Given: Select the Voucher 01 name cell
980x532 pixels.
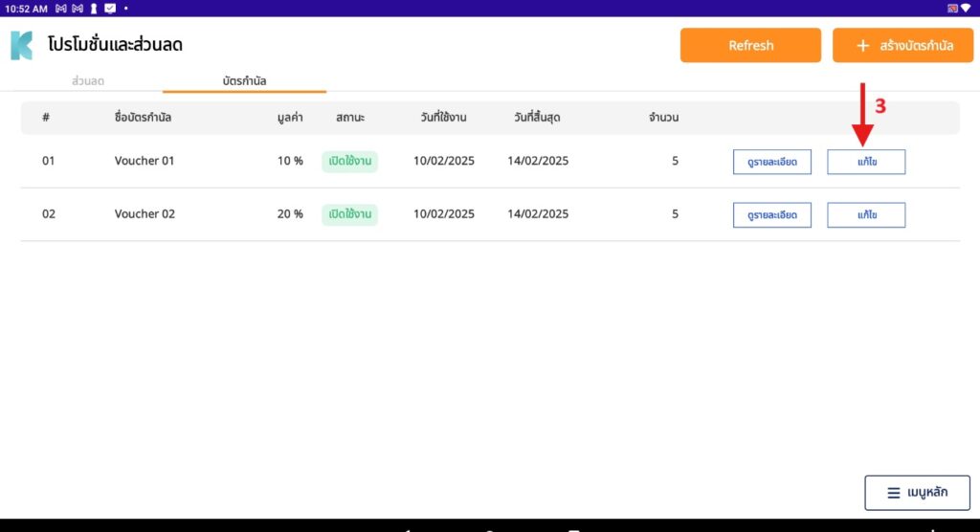Looking at the screenshot, I should pyautogui.click(x=145, y=161).
